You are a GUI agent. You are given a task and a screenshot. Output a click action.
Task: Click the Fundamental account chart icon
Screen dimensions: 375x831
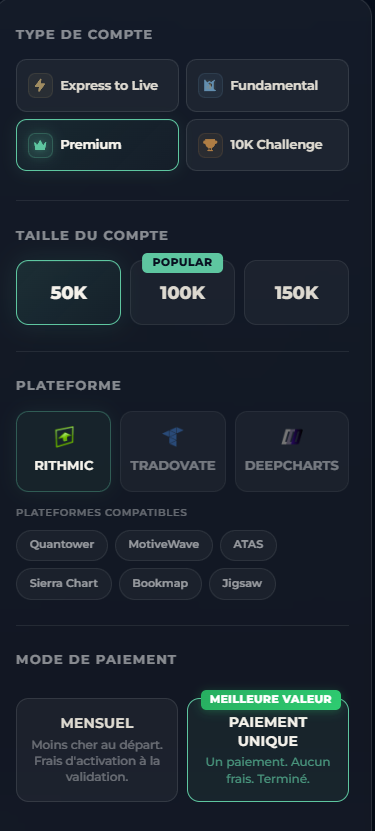210,85
